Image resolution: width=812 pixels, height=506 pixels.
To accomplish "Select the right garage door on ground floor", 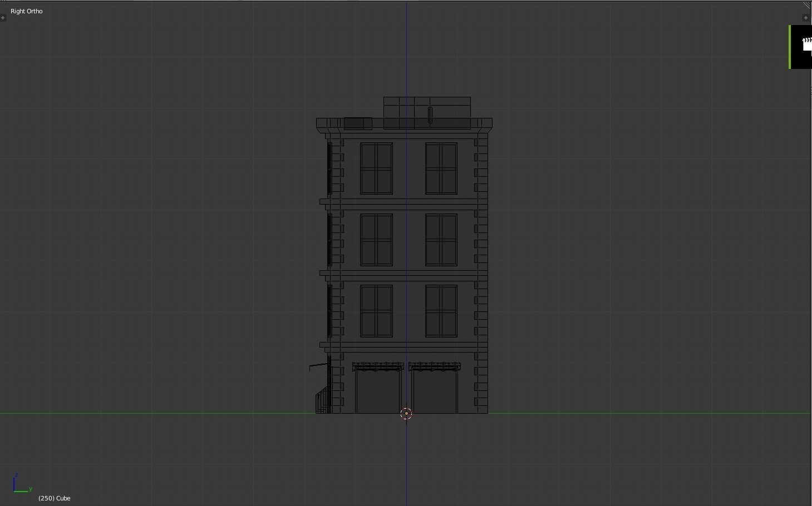I will (x=435, y=393).
